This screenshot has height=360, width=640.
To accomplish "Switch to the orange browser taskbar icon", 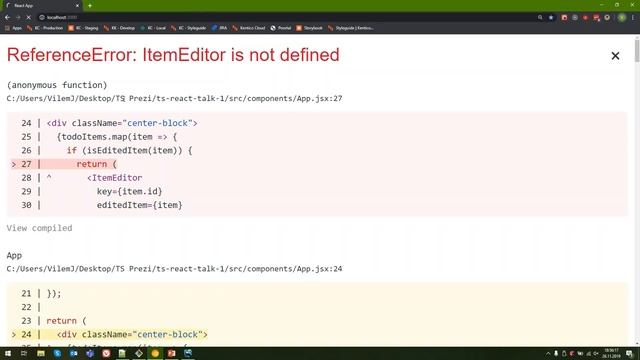I will pyautogui.click(x=155, y=353).
